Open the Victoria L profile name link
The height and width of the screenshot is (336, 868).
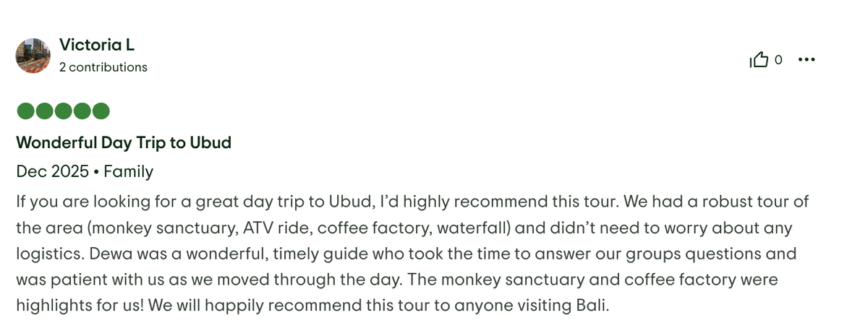tap(97, 45)
